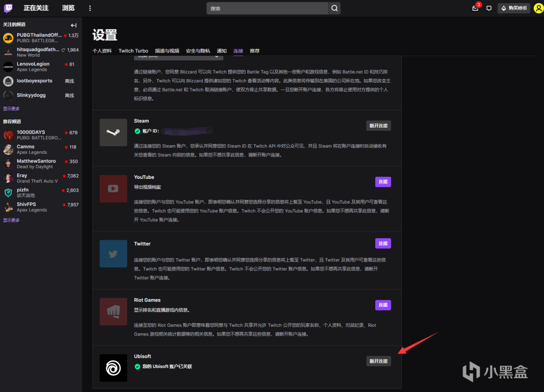The image size is (544, 392).
Task: Click Dead by Daylight game label
Action: [x=35, y=167]
